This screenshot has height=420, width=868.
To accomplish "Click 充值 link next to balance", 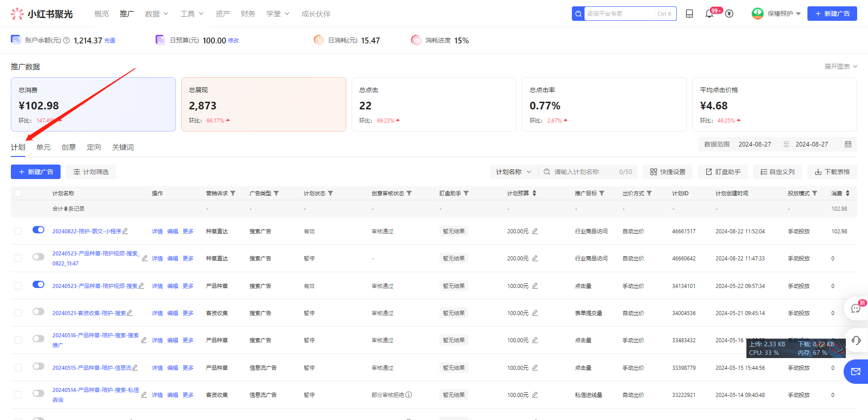I will point(110,41).
